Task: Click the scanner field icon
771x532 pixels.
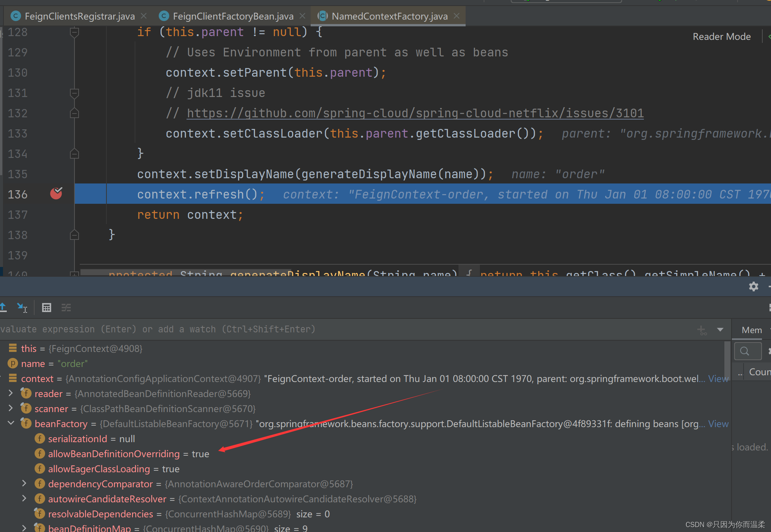Action: pos(26,408)
